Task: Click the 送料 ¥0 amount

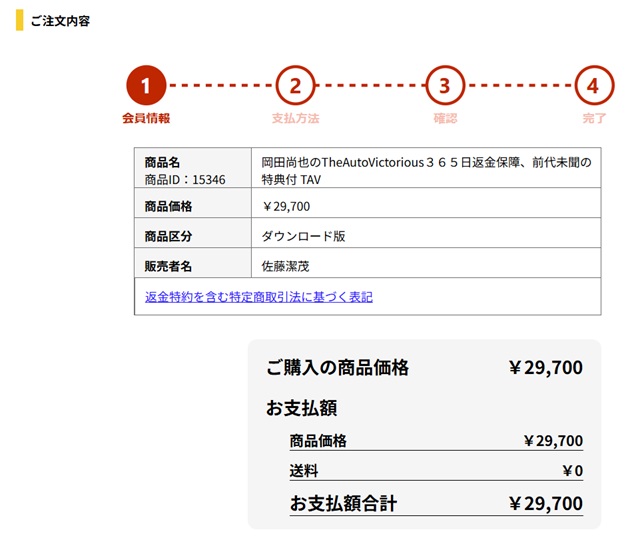Action: tap(572, 471)
